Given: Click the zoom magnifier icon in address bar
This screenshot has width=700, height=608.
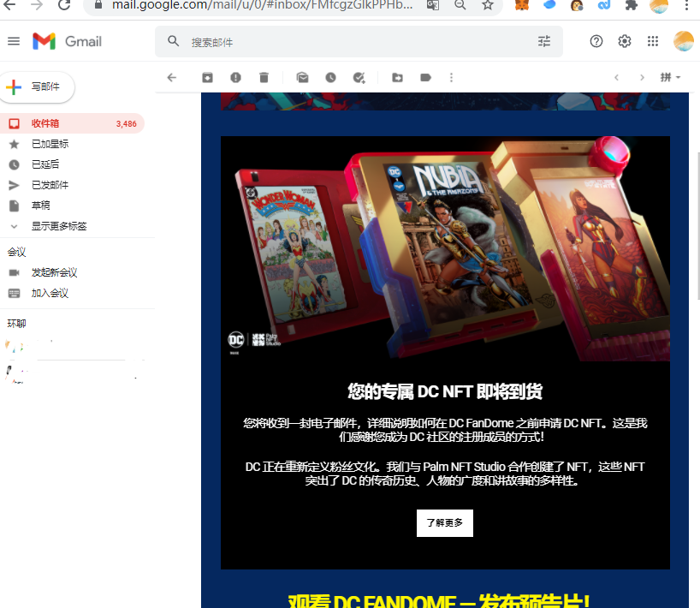Looking at the screenshot, I should coord(460,5).
